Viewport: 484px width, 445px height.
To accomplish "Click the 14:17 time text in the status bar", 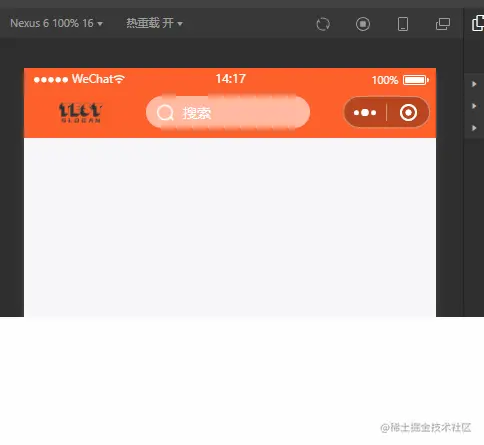I will (230, 79).
